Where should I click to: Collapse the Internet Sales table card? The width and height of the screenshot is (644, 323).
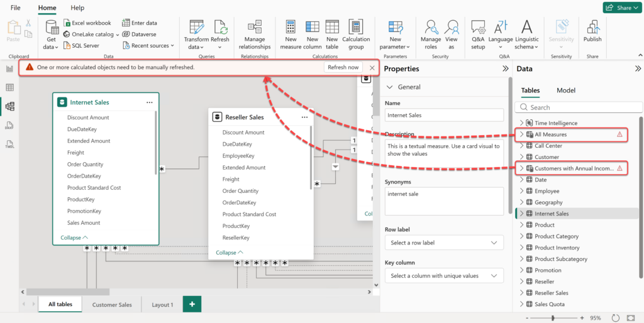click(74, 237)
